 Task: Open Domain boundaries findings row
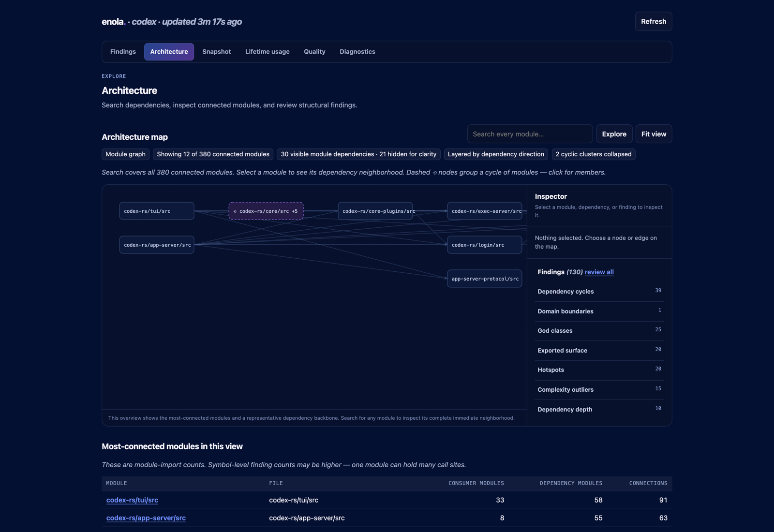click(599, 311)
